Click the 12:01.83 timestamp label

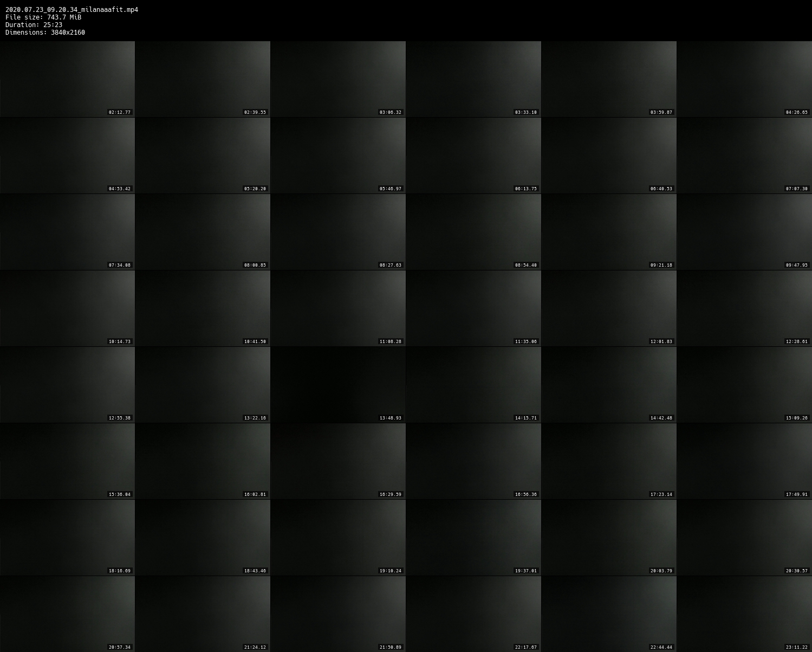pos(661,341)
